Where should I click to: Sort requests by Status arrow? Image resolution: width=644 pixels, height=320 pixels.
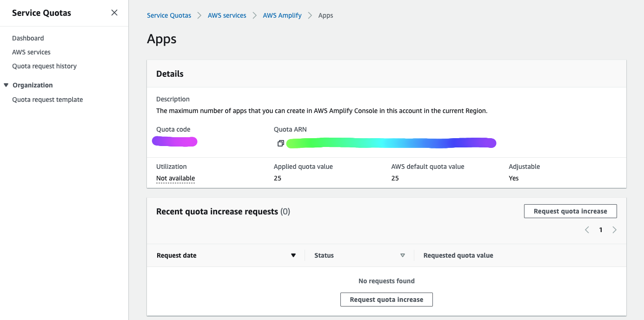403,255
